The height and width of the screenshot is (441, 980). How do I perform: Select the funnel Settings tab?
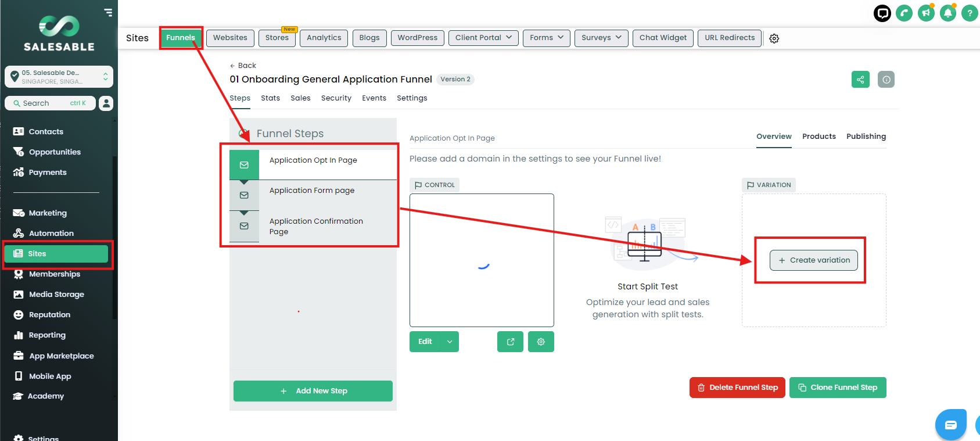coord(412,98)
